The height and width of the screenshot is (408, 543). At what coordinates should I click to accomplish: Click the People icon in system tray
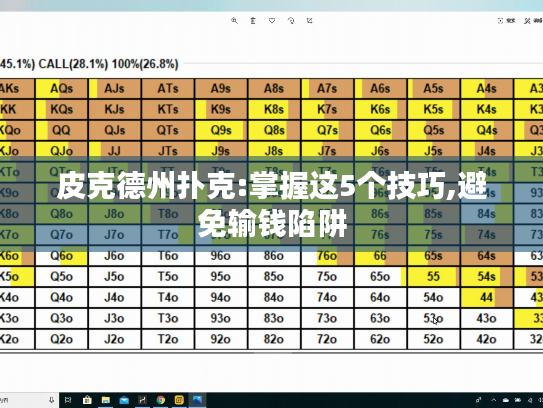point(479,400)
